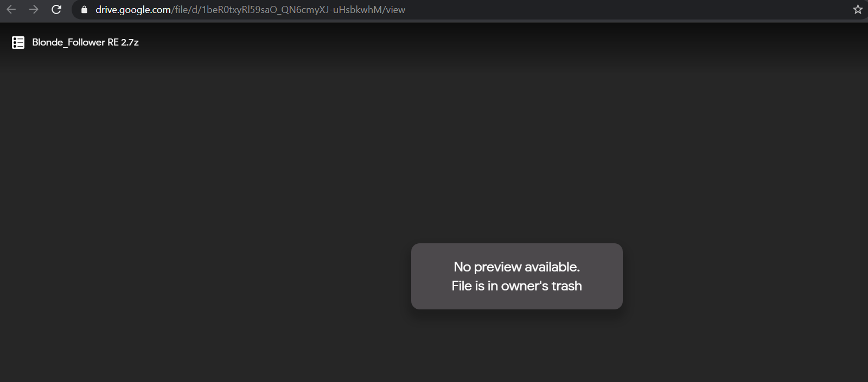Click the 'No preview available.' message

tap(517, 267)
